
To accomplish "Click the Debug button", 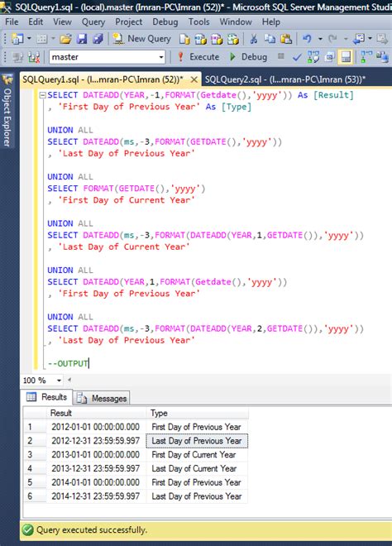I will (249, 57).
